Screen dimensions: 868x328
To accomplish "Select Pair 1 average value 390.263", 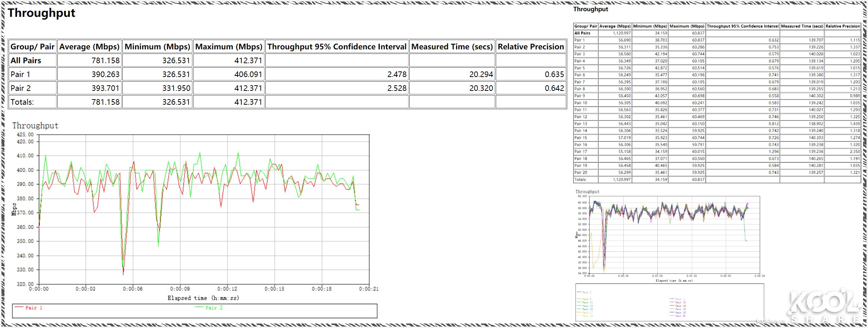I will click(106, 74).
